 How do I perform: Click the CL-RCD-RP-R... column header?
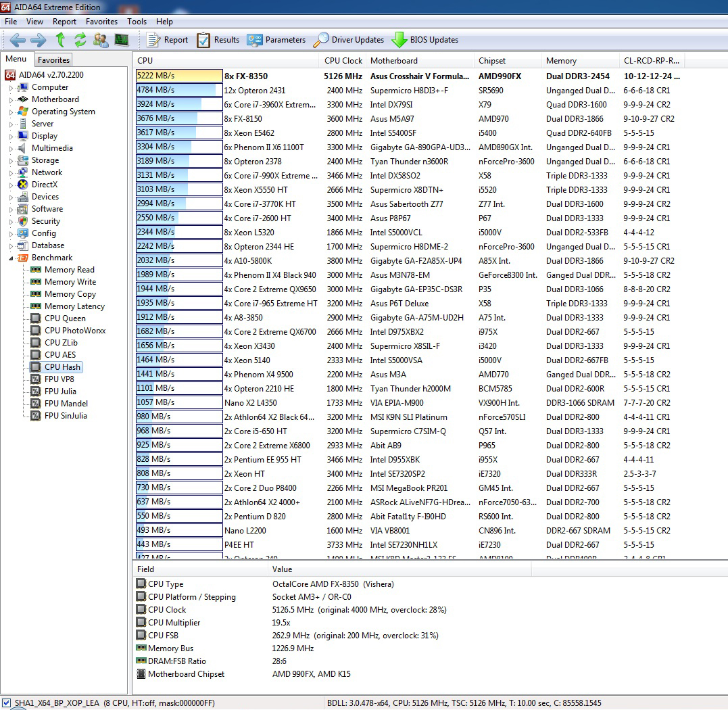click(x=652, y=60)
